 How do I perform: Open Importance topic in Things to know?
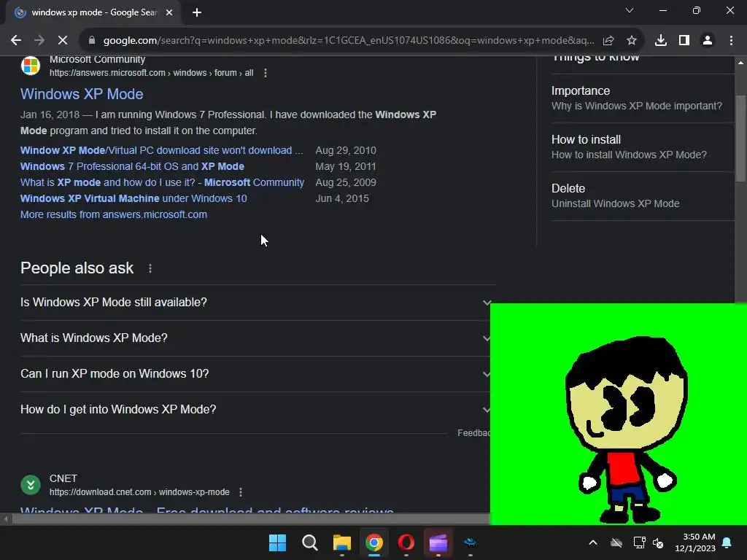642,98
